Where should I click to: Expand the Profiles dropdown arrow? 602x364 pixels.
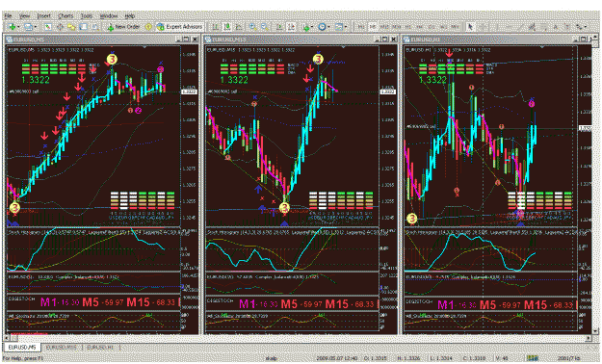click(x=36, y=27)
